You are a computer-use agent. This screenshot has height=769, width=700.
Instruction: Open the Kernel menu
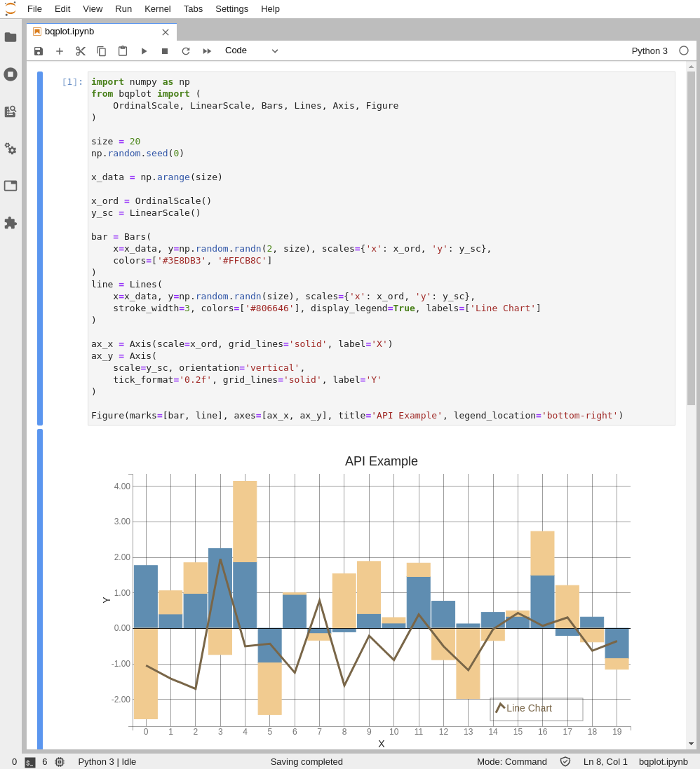pyautogui.click(x=157, y=8)
